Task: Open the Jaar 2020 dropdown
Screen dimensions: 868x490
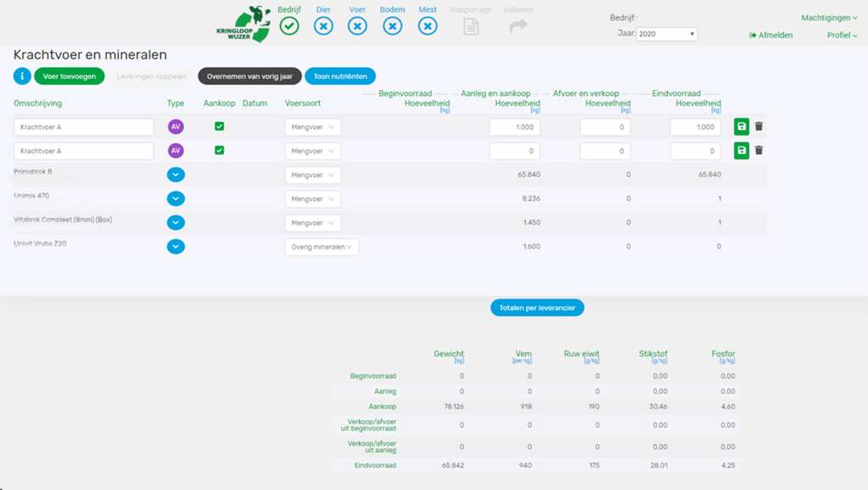Action: 667,34
